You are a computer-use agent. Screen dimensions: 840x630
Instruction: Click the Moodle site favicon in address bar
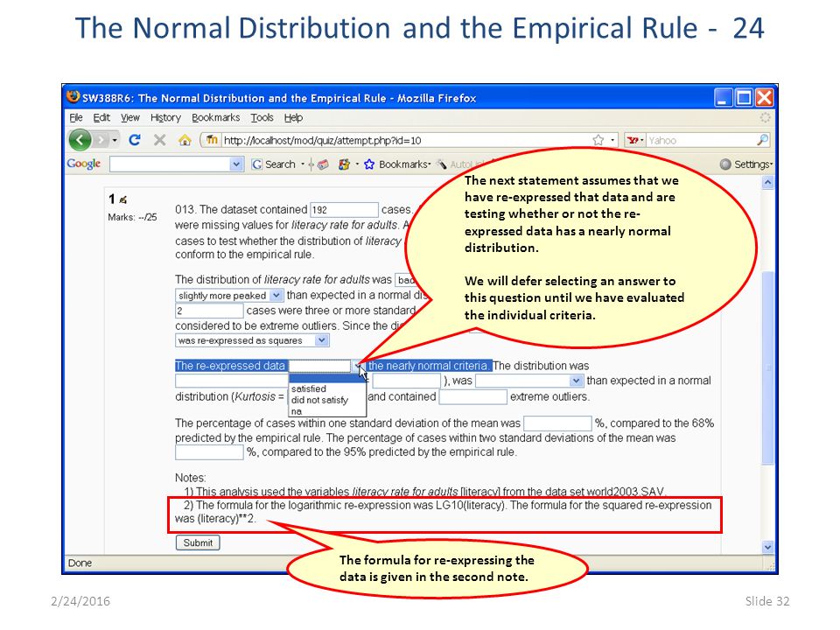click(212, 140)
